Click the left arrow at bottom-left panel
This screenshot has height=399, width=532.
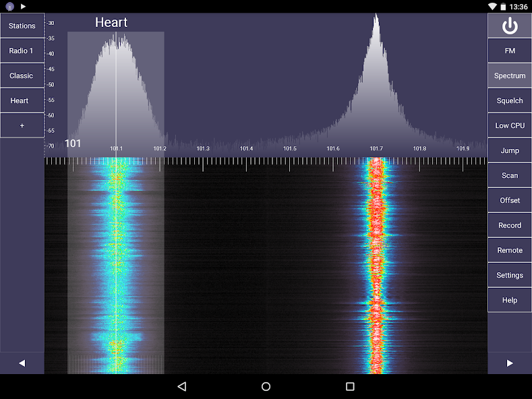click(x=22, y=363)
